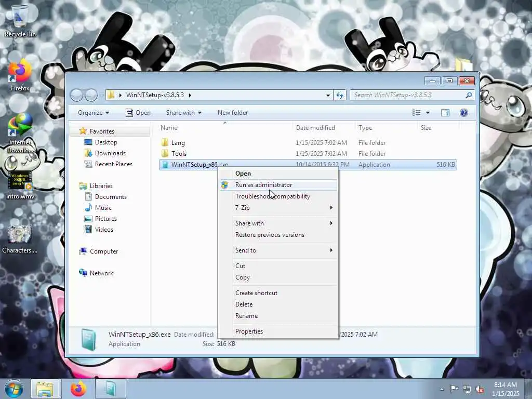Open the Music library

103,208
